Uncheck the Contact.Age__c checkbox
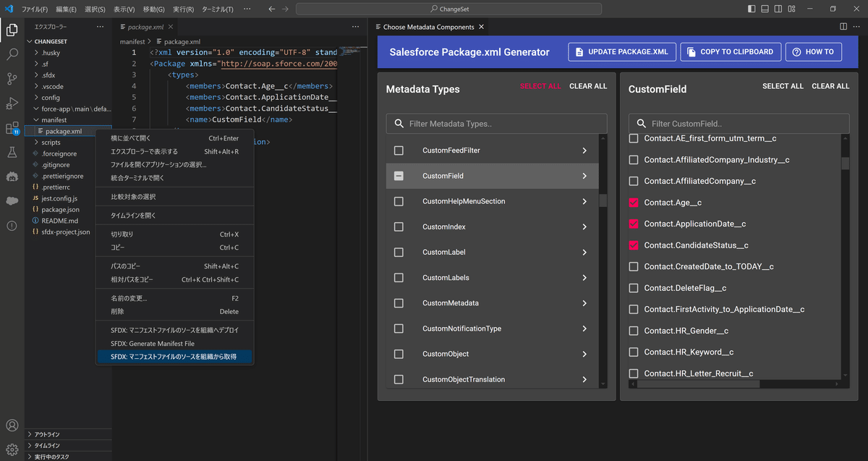Screen dimensions: 868x461 (634, 203)
